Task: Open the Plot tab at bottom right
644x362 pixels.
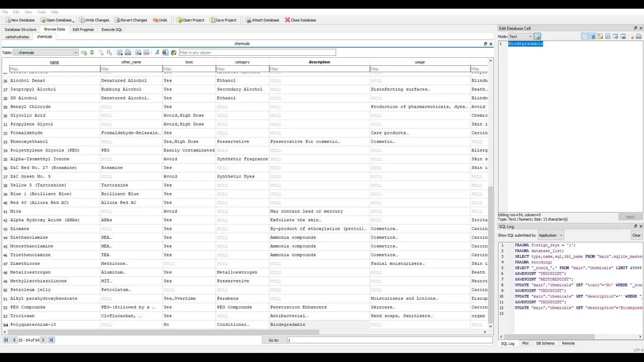Action: [525, 343]
